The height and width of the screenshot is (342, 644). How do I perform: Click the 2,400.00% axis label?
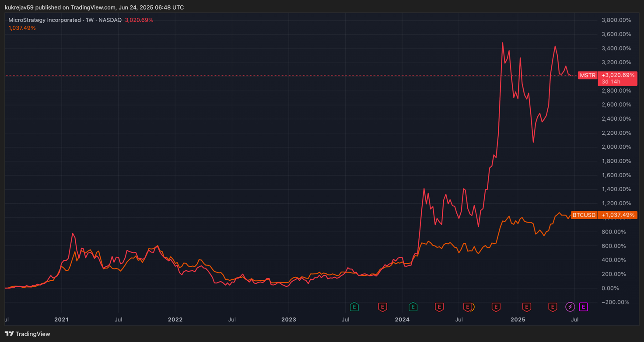(x=616, y=119)
